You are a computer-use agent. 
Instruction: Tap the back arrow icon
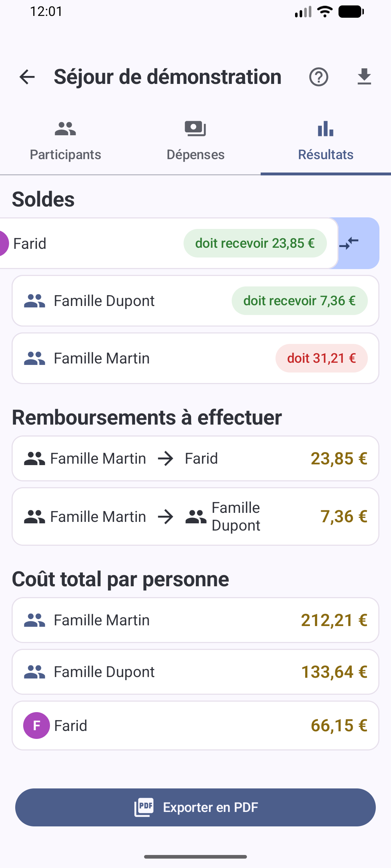coord(27,77)
